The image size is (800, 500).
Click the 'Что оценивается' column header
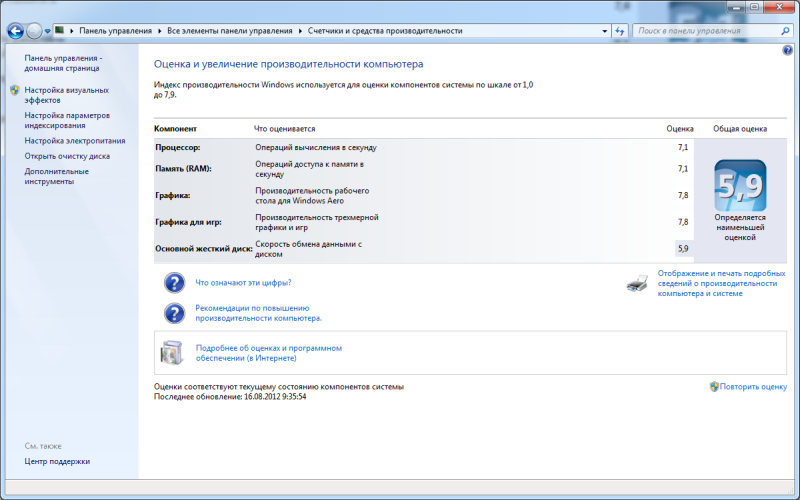pos(284,129)
